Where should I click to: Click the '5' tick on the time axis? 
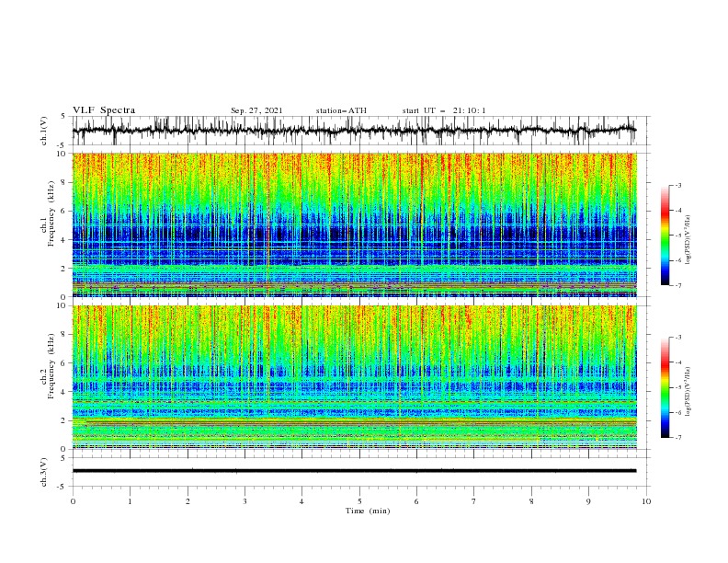tap(359, 501)
